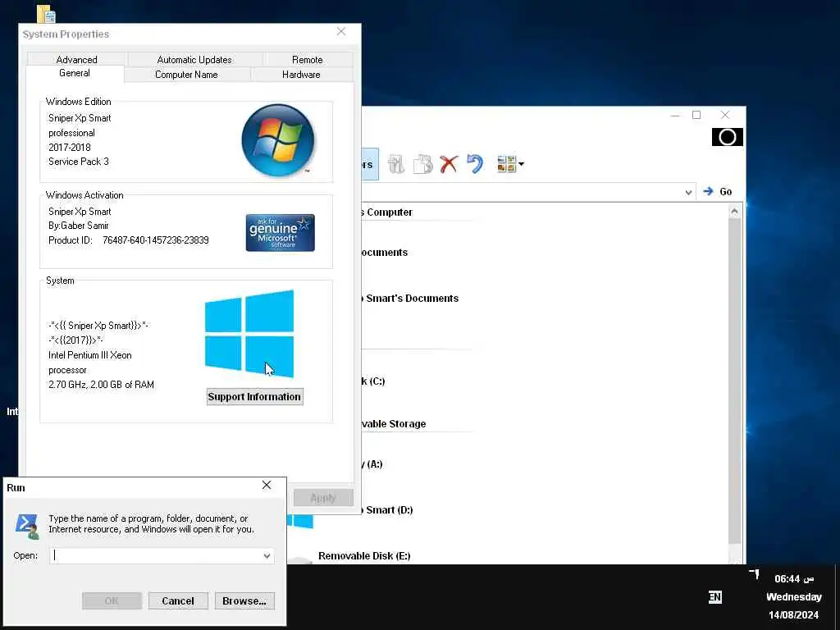
Task: Click 'Intel Pentium III Xeon' text
Action: [90, 355]
